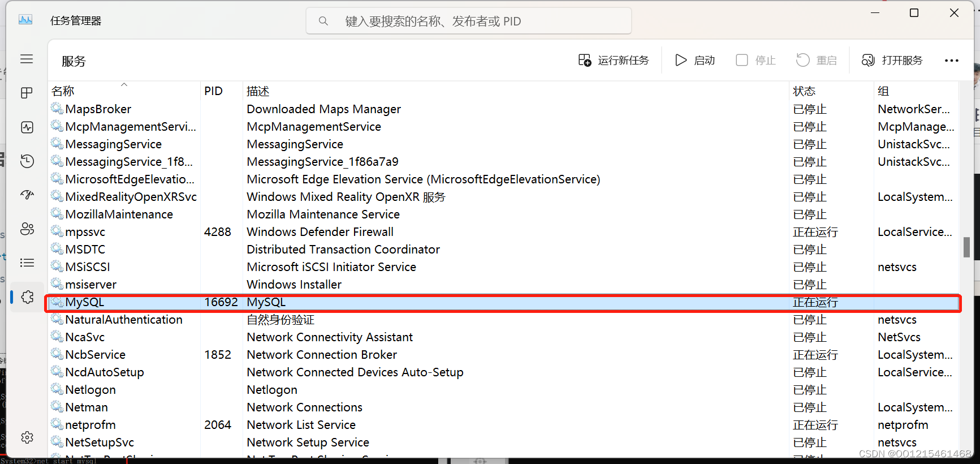This screenshot has width=980, height=464.
Task: Click PID 2064 of netprofm
Action: pos(218,425)
